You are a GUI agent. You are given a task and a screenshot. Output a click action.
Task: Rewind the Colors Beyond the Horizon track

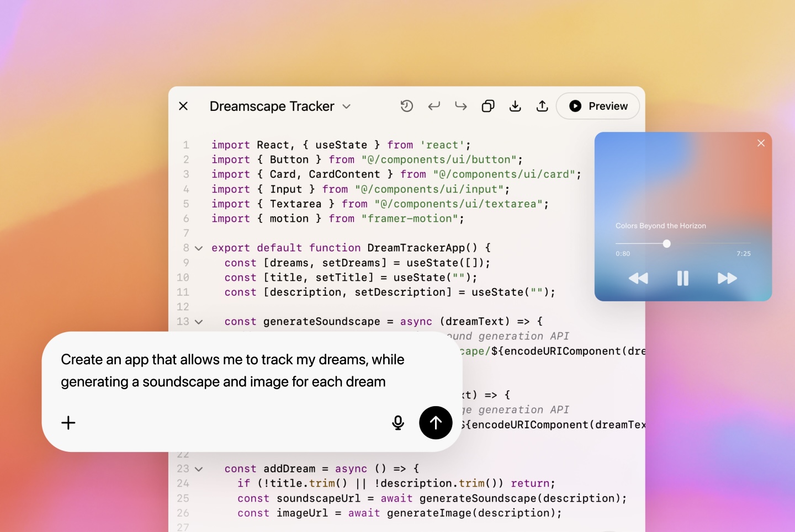click(638, 278)
